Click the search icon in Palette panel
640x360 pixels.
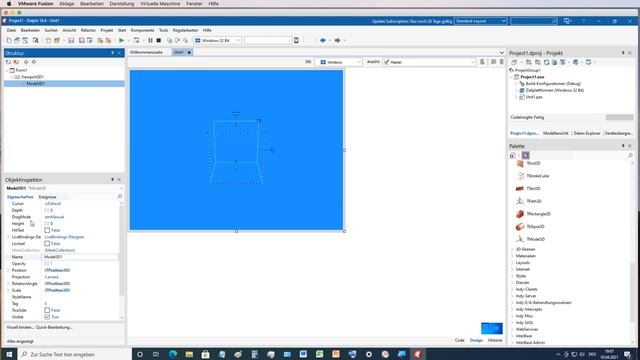coord(630,156)
